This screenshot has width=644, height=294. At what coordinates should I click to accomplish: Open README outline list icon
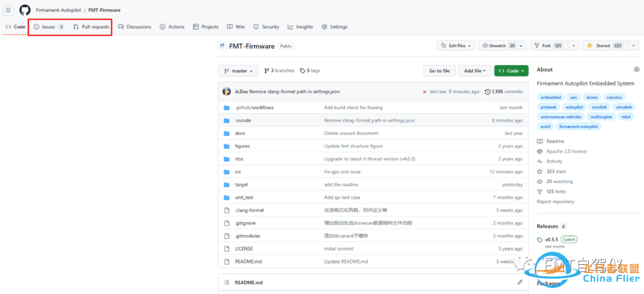point(227,282)
